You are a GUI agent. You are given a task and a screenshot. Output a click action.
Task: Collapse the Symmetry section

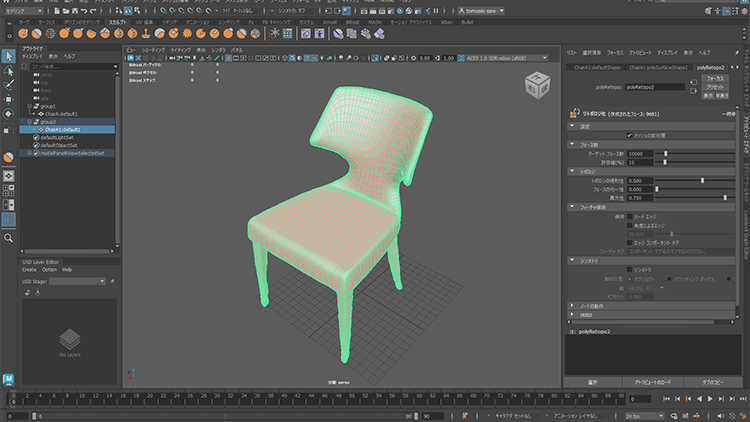coord(572,261)
